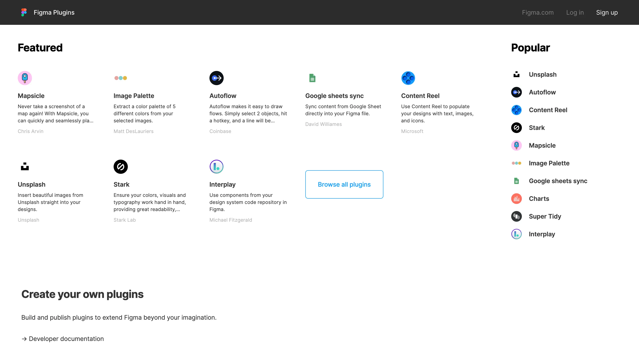Click the Stark circle icon
Screen dimensions: 639x364
(x=121, y=166)
